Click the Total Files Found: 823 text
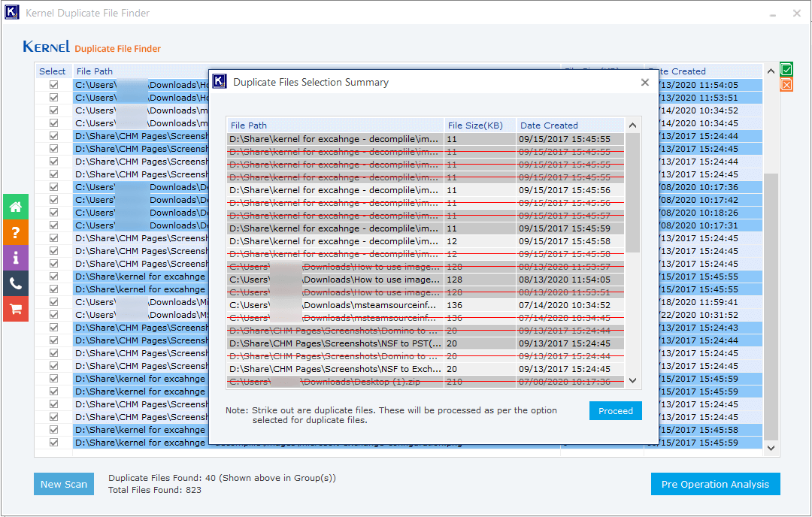Viewport: 812px width, 517px height. (x=154, y=489)
